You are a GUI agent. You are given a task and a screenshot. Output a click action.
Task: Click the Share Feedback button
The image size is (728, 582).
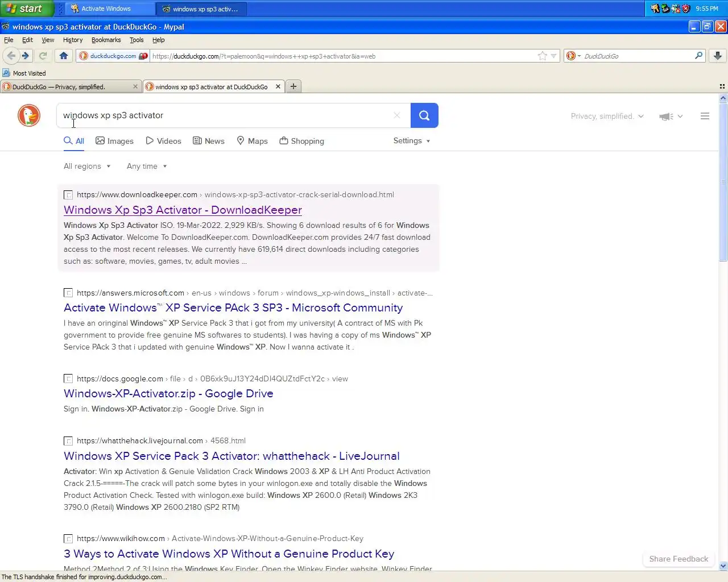679,559
